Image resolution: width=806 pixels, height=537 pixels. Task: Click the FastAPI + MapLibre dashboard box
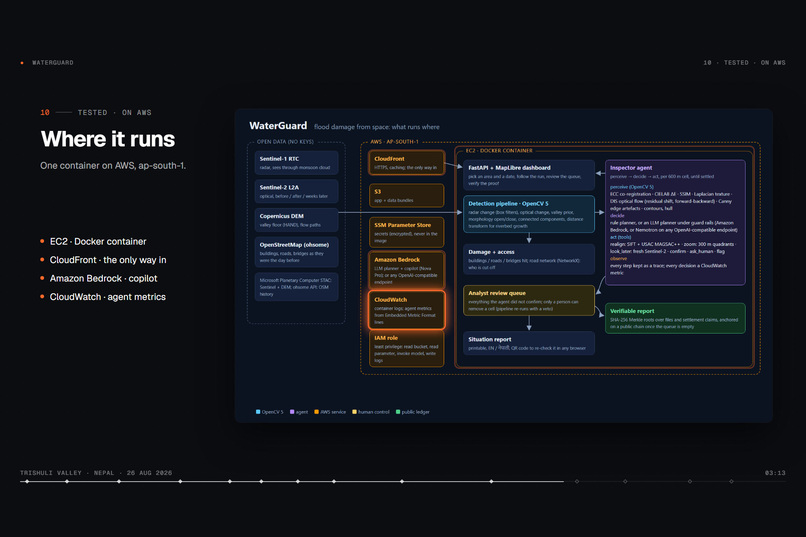point(529,175)
